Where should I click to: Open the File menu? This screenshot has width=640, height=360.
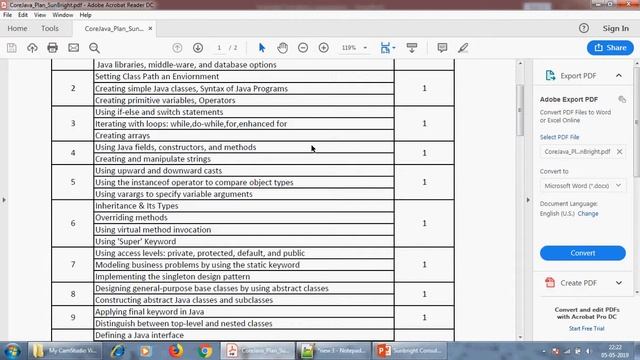tap(7, 15)
